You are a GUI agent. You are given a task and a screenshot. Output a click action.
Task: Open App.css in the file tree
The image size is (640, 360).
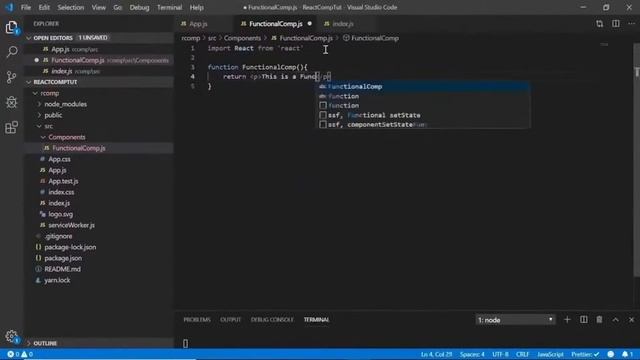59,159
